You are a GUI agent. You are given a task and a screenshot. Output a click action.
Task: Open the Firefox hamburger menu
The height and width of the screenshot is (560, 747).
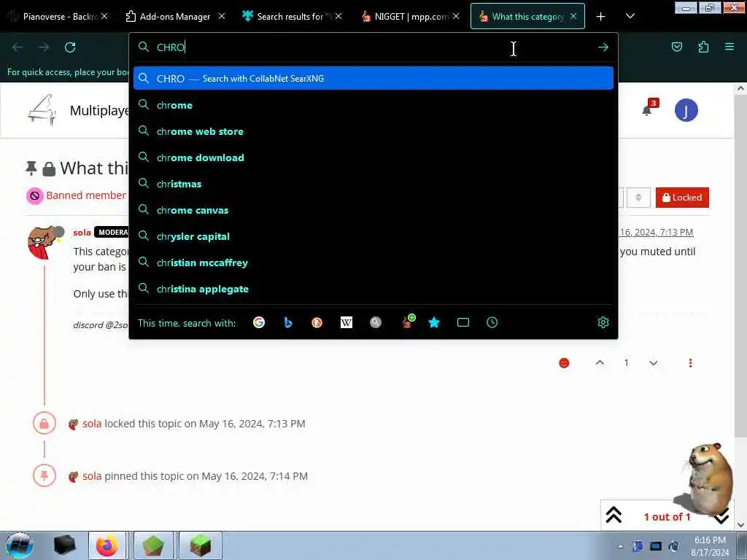729,47
